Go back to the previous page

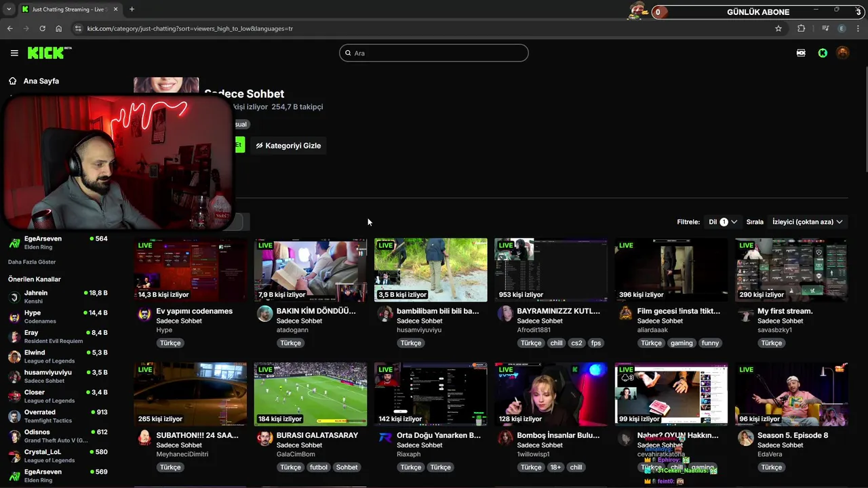pos(9,28)
